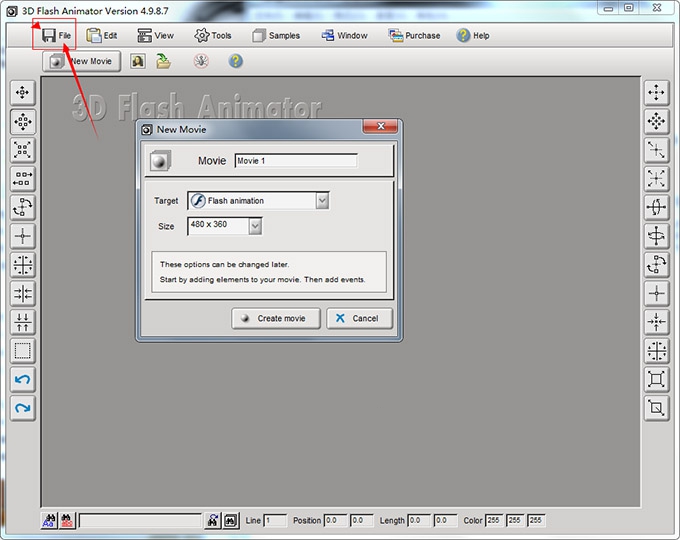Select the dotted rectangle selection tool
The height and width of the screenshot is (540, 680).
[23, 350]
